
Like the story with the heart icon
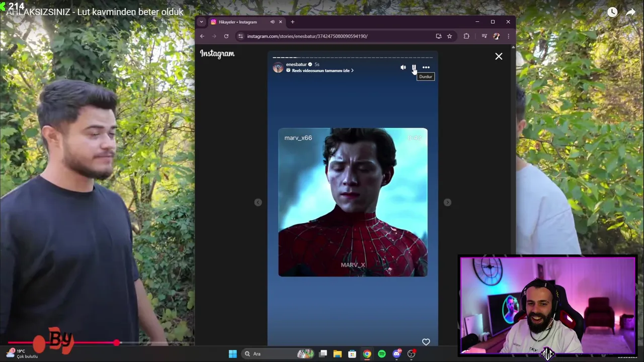(x=426, y=342)
